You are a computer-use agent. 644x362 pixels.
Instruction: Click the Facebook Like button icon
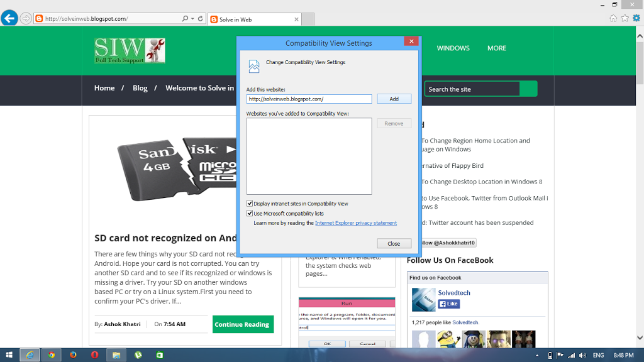(x=448, y=304)
